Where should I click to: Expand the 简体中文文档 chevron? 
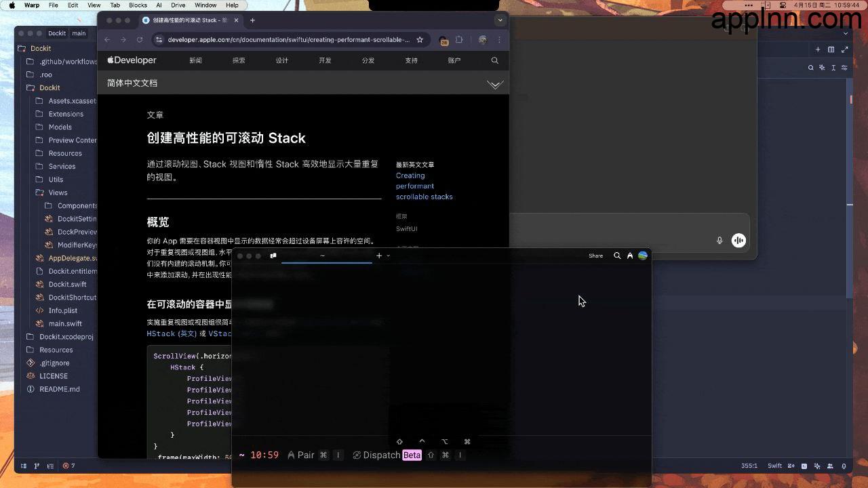(x=495, y=84)
